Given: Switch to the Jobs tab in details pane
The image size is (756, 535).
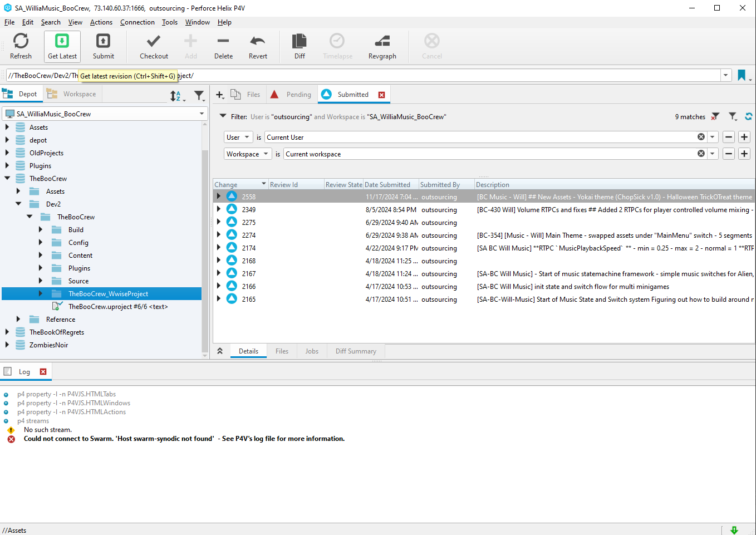Looking at the screenshot, I should 311,351.
